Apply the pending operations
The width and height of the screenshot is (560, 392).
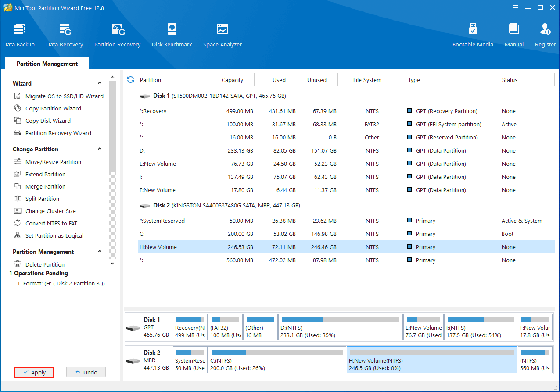click(34, 372)
